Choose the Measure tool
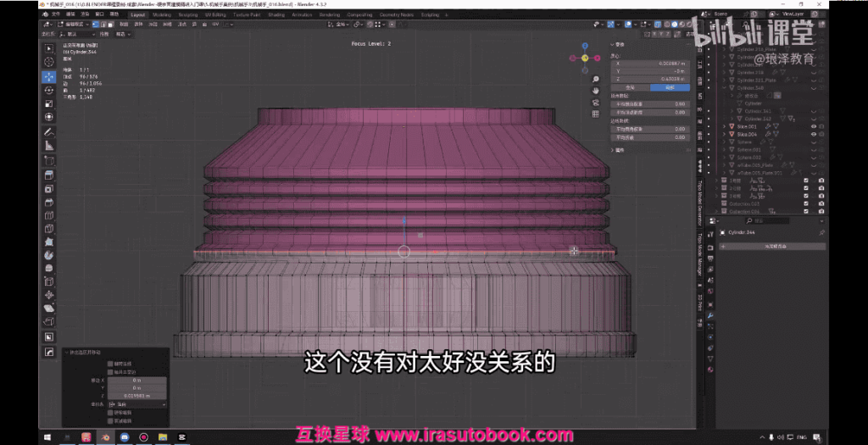Image resolution: width=868 pixels, height=445 pixels. (48, 145)
